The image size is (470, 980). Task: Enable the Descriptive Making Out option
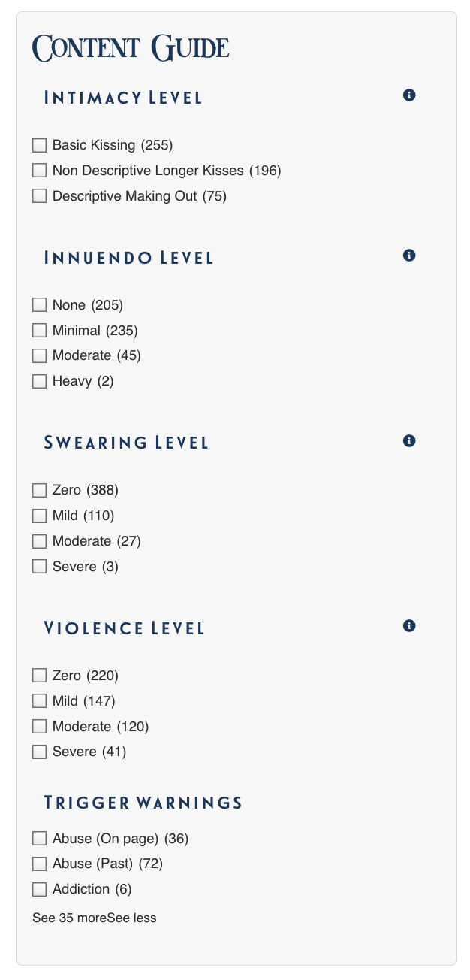40,196
